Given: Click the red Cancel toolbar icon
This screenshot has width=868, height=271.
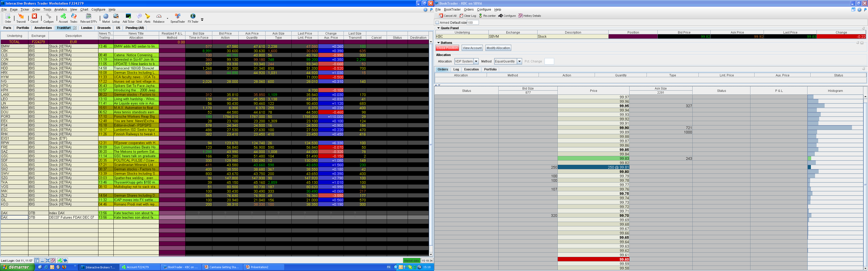Looking at the screenshot, I should (34, 18).
